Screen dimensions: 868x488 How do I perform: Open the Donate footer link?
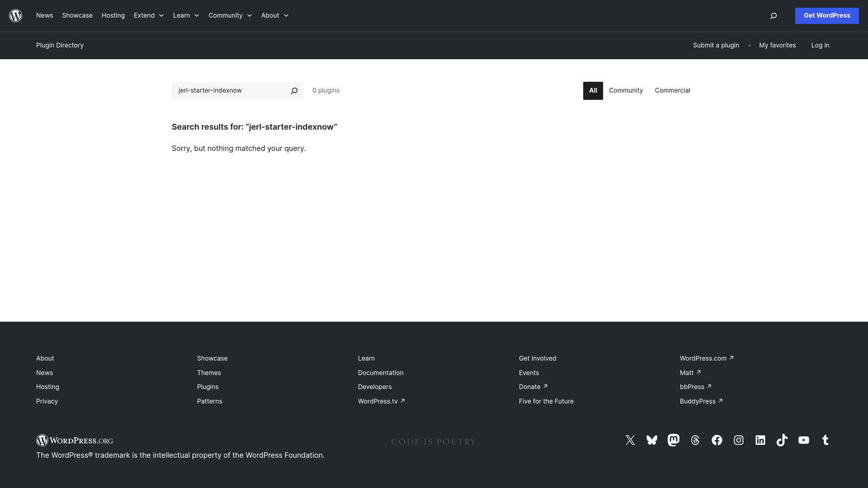click(529, 387)
